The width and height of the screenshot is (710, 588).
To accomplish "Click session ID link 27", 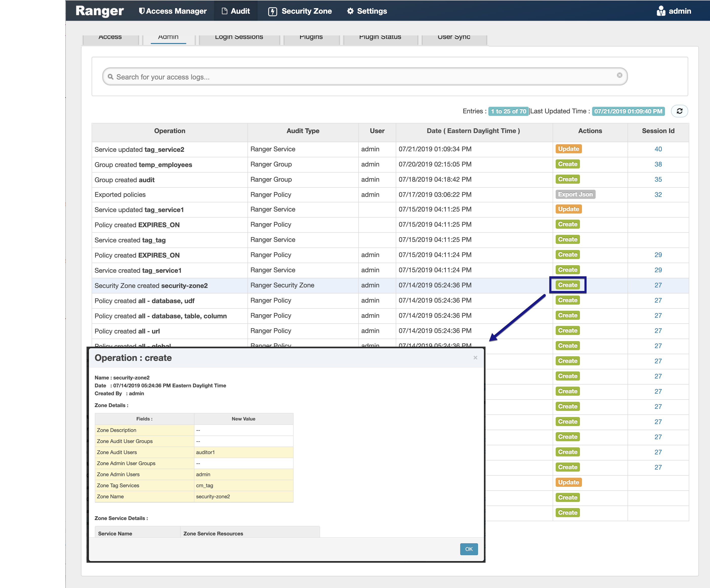I will (659, 285).
